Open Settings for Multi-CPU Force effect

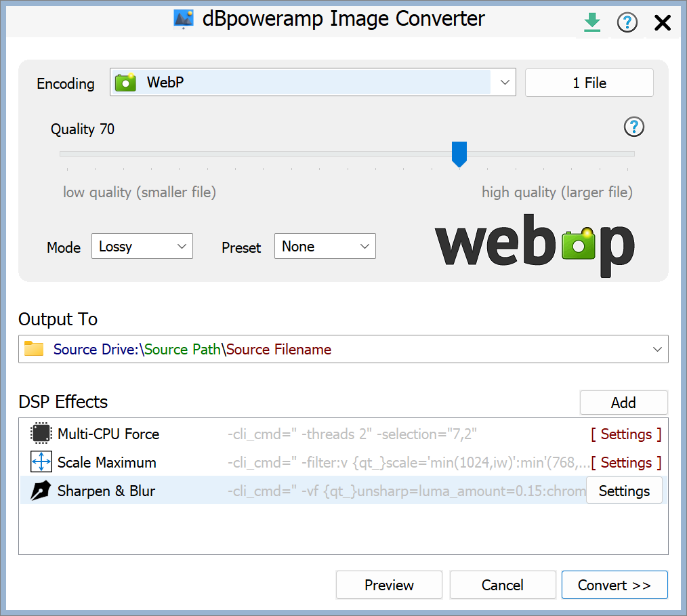coord(625,434)
